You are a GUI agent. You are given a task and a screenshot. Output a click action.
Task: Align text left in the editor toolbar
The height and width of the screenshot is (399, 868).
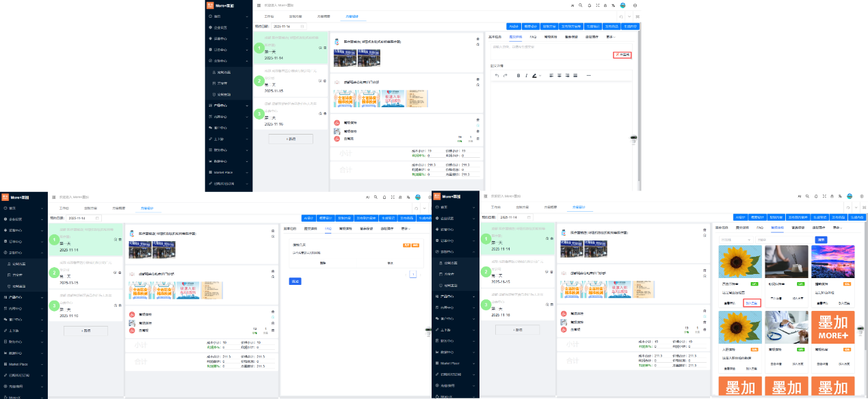click(x=550, y=75)
